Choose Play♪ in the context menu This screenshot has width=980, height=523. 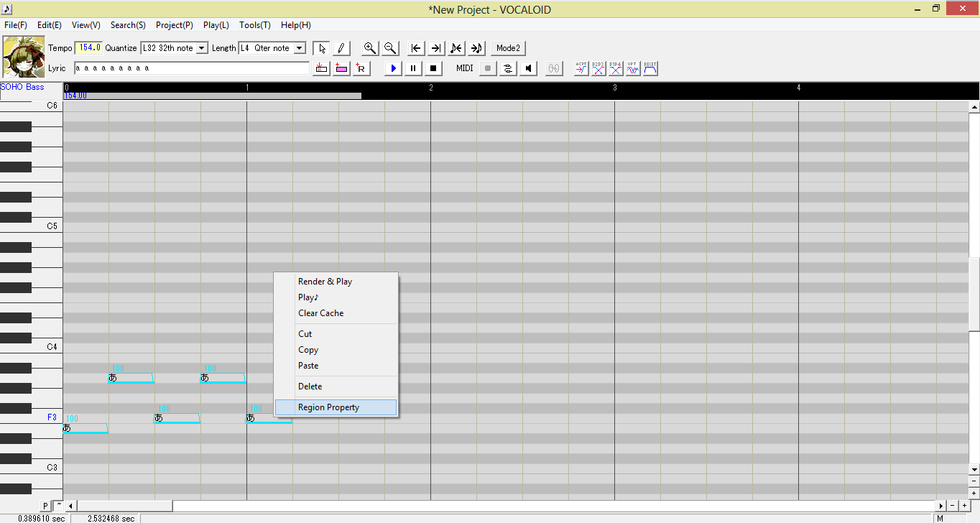pyautogui.click(x=336, y=297)
